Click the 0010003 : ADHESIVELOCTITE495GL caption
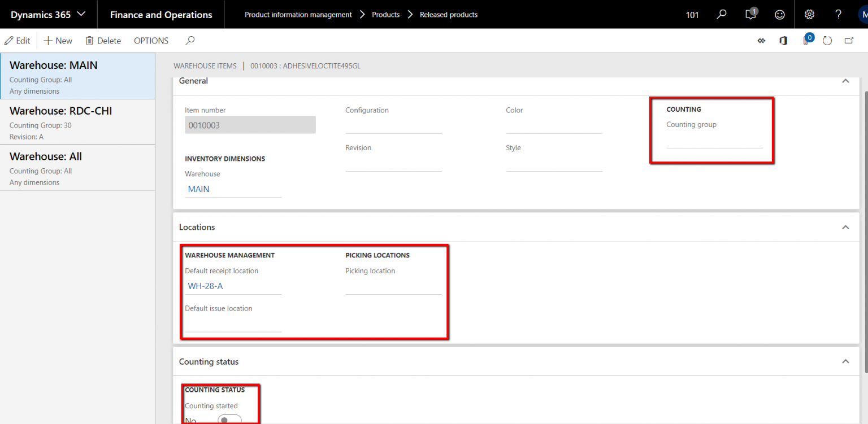Screen dimensions: 868x424 [305, 66]
